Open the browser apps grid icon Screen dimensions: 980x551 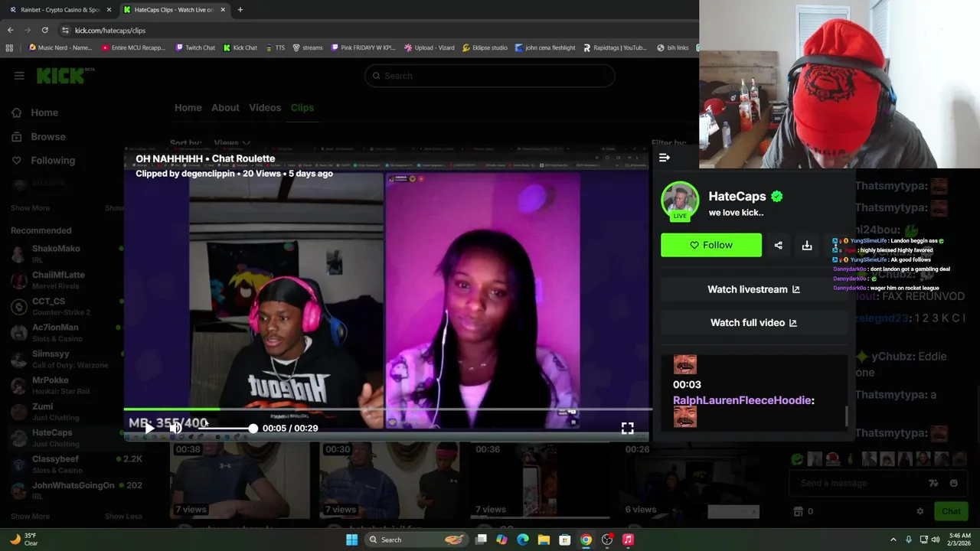[x=9, y=47]
